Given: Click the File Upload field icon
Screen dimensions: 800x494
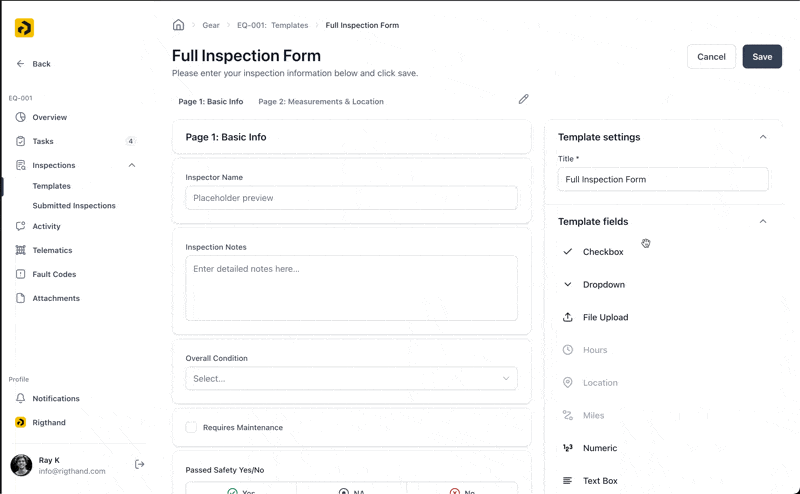Looking at the screenshot, I should pos(567,317).
